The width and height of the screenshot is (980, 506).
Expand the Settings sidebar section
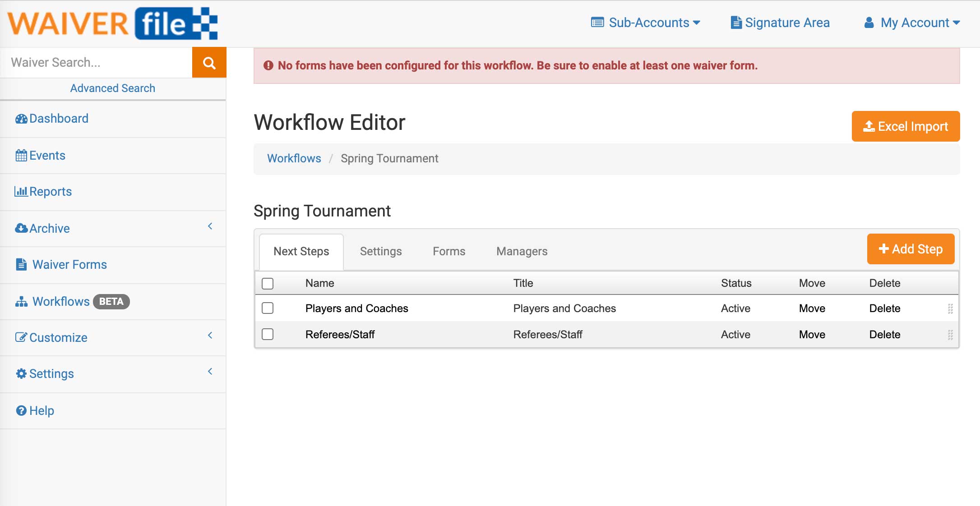point(210,372)
